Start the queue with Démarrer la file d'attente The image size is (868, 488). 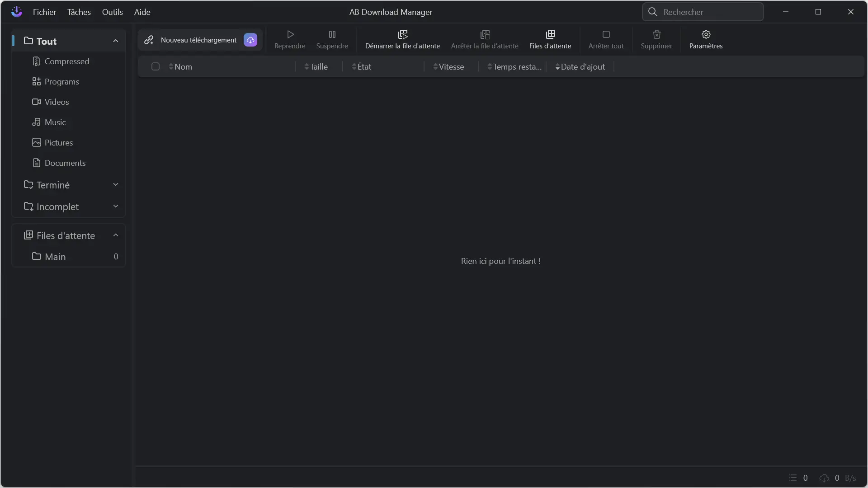(402, 40)
